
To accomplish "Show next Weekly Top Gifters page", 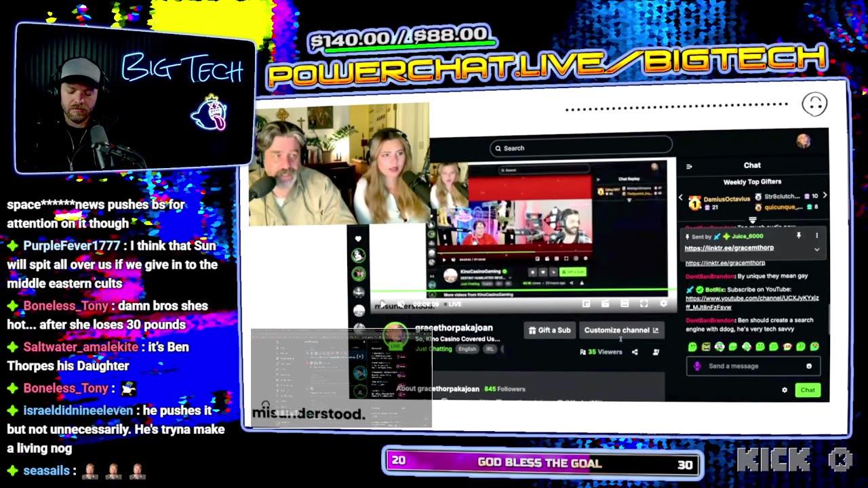I will [825, 196].
